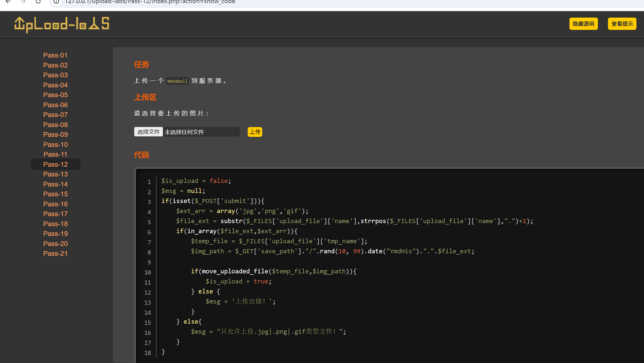Open Pass-17 from the level list
Viewport: 644px width, 363px height.
tap(55, 214)
